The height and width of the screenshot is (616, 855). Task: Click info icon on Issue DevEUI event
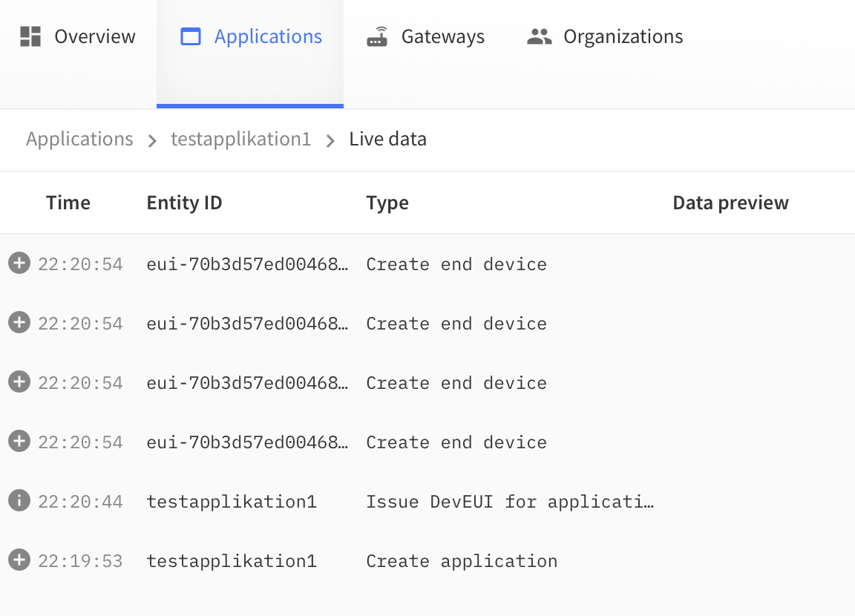pyautogui.click(x=19, y=501)
